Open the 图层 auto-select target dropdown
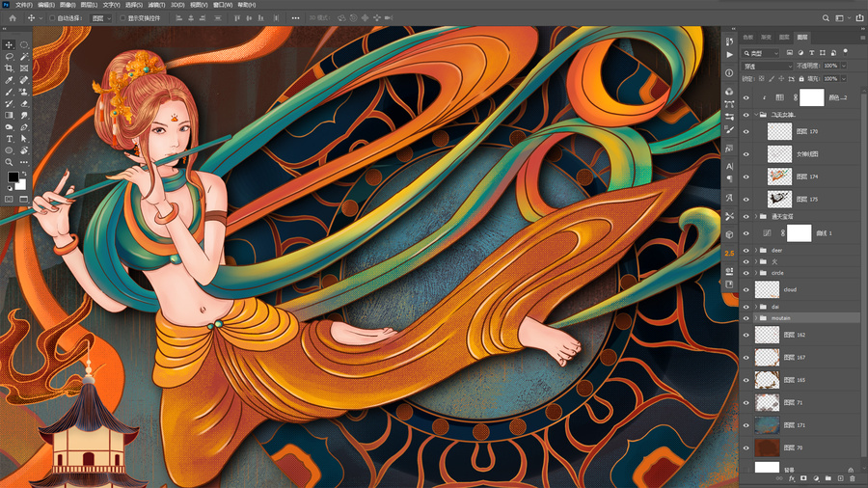 click(101, 18)
